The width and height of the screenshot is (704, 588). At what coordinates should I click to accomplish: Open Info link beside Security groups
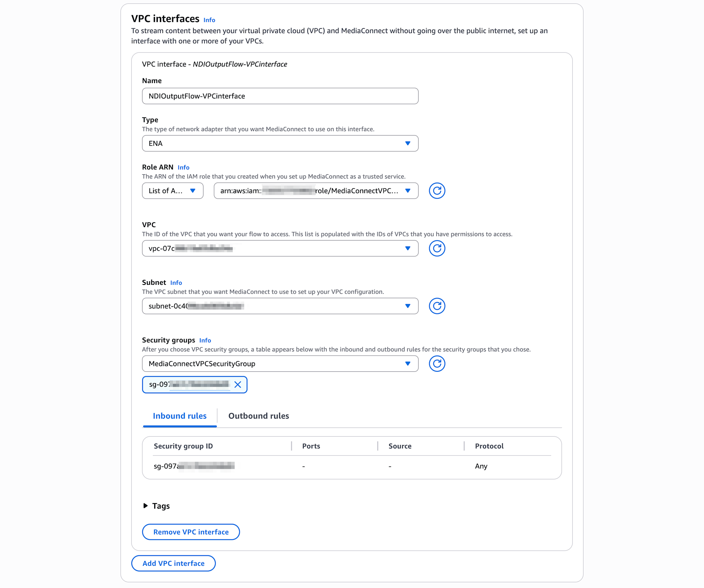point(205,340)
